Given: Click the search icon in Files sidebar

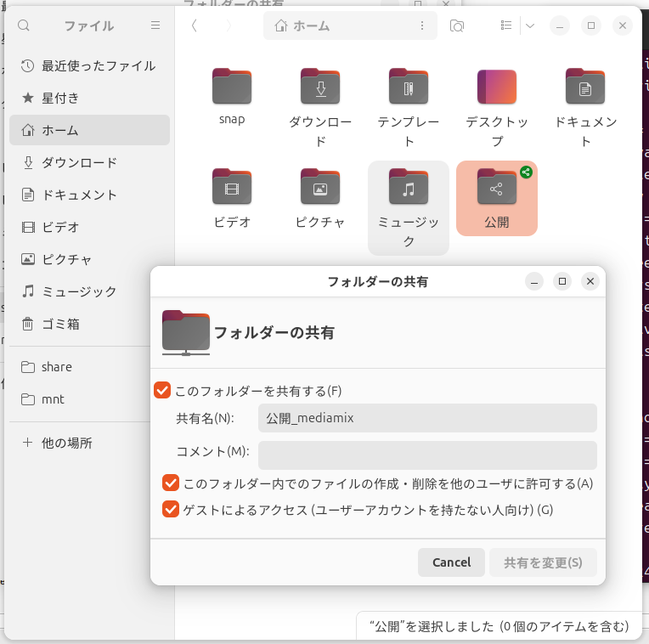Looking at the screenshot, I should pos(24,25).
